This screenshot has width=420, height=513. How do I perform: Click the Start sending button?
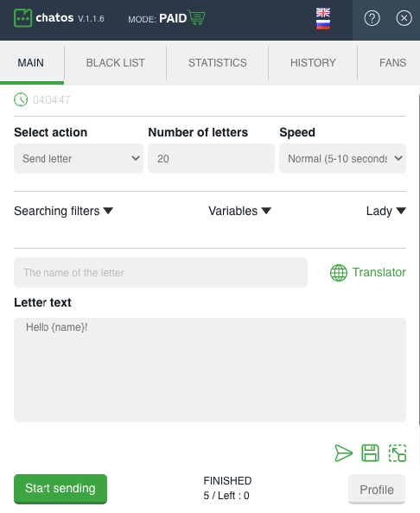coord(60,489)
